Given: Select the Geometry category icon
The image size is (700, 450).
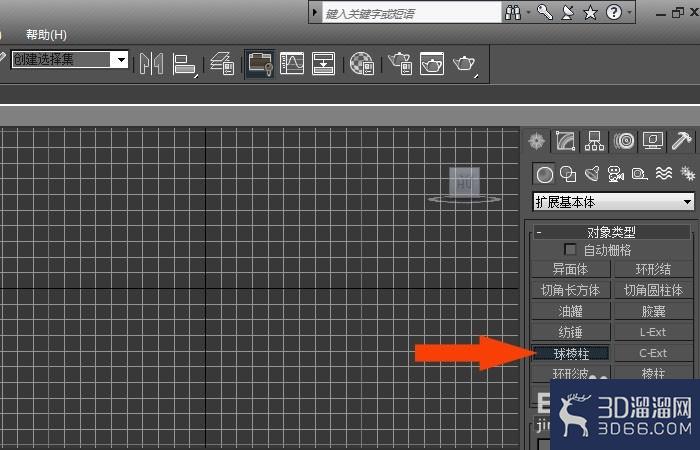Looking at the screenshot, I should (544, 174).
